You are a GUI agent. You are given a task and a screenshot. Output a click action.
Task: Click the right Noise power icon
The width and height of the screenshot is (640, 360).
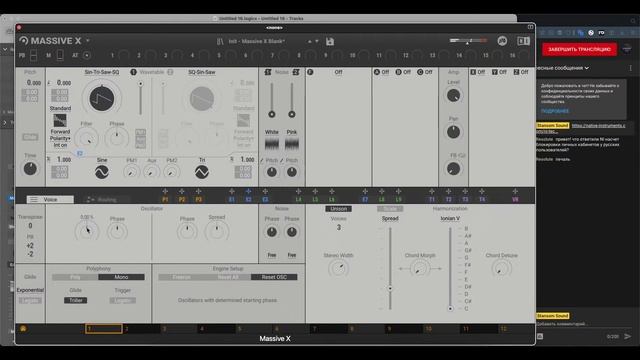tap(296, 72)
